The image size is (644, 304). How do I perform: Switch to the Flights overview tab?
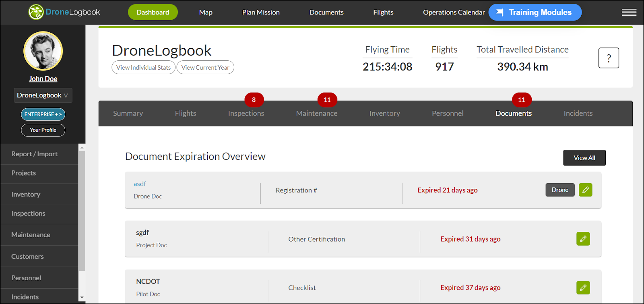[x=186, y=114]
